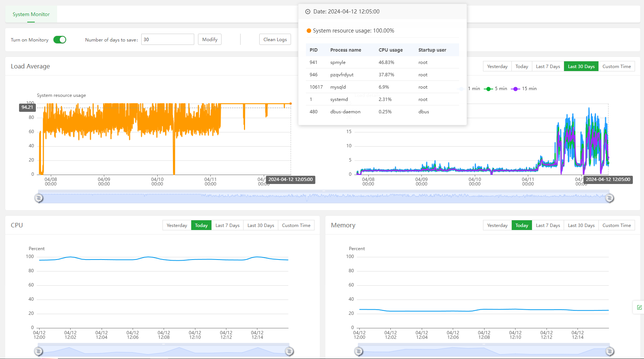Click the Number of days to save field
The image size is (644, 359).
point(167,40)
